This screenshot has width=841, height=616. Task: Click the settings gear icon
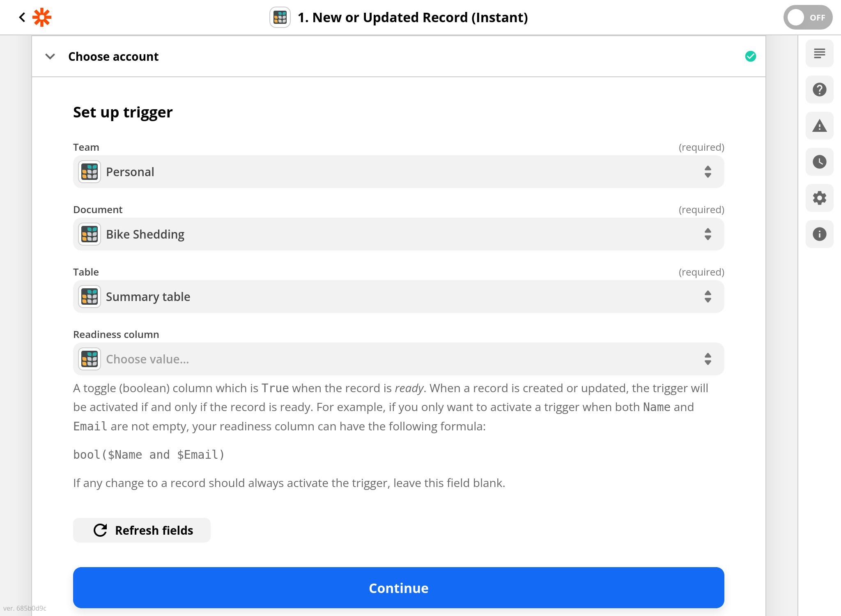point(820,197)
